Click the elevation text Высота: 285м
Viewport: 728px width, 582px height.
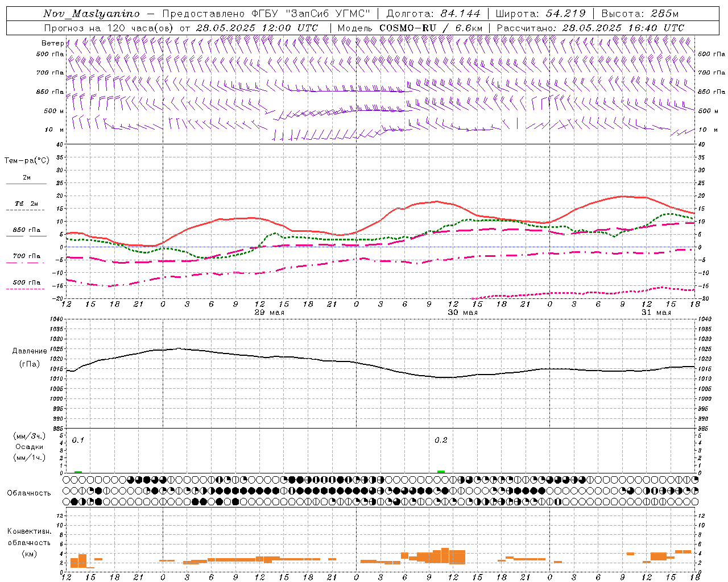pos(640,14)
